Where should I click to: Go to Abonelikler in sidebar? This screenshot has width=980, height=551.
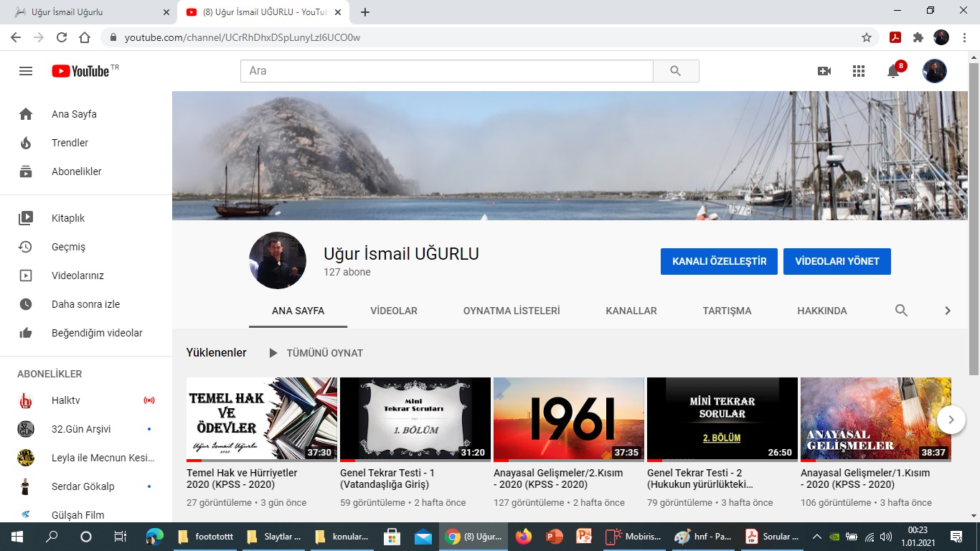pyautogui.click(x=76, y=171)
